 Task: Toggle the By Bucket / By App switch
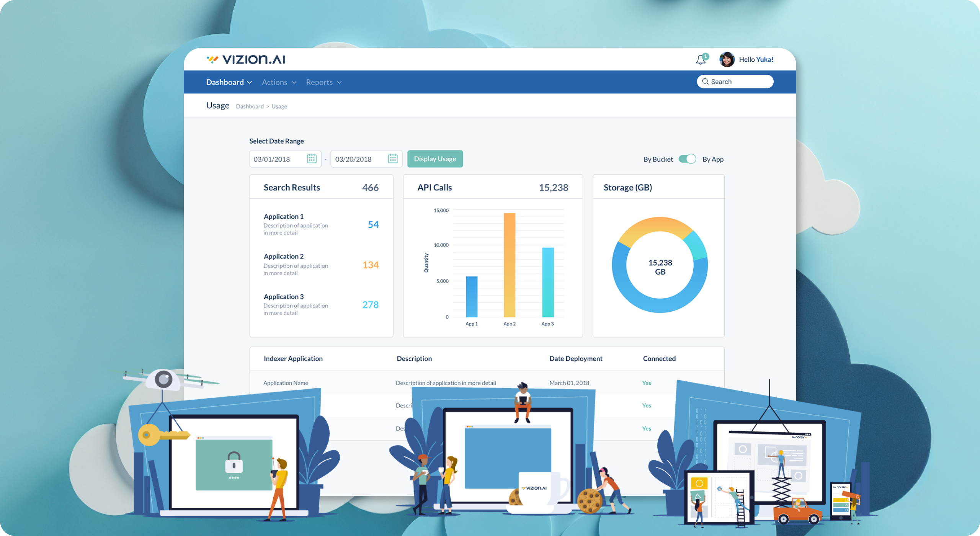point(687,159)
